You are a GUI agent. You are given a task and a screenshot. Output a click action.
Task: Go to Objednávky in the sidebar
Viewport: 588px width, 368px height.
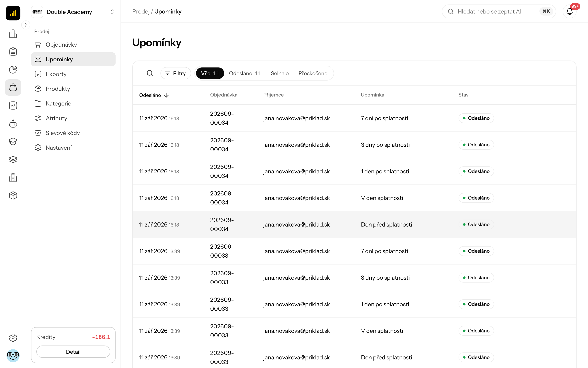pyautogui.click(x=73, y=45)
